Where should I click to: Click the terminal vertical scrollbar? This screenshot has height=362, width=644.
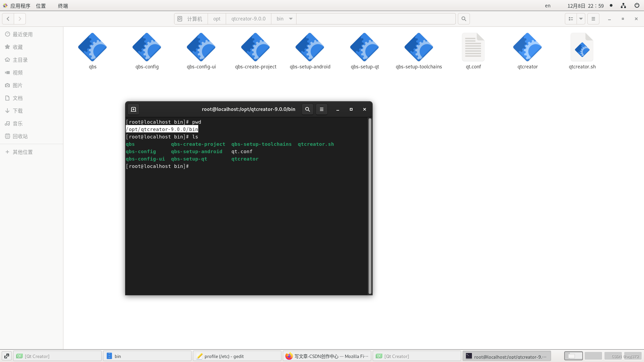click(x=370, y=206)
